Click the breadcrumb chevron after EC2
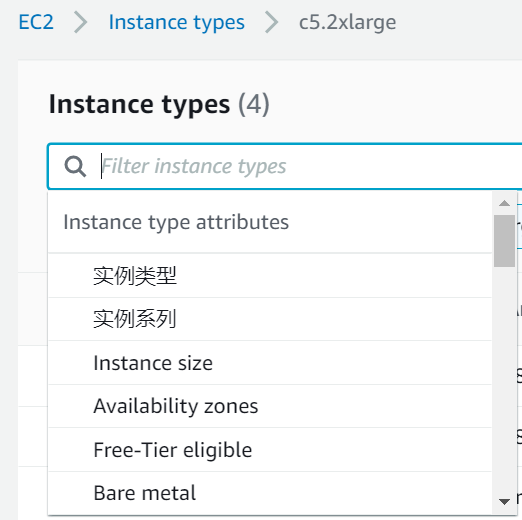 81,22
